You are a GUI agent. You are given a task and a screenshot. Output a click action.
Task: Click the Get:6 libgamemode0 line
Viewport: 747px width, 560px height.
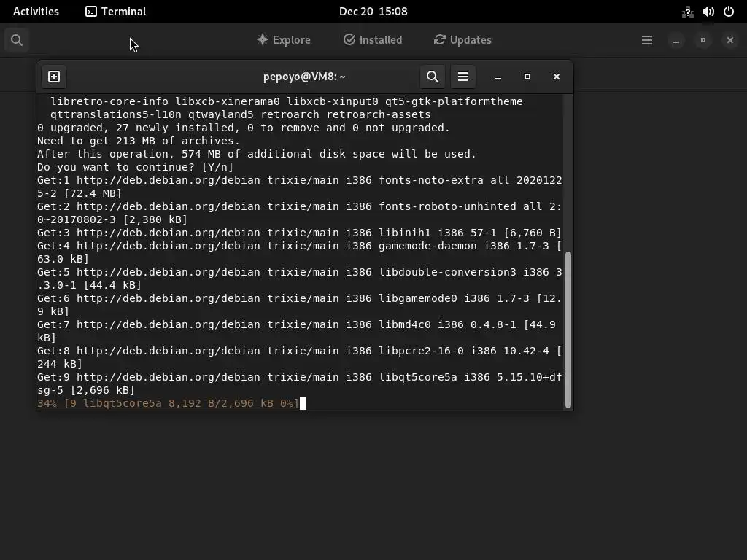tap(299, 305)
